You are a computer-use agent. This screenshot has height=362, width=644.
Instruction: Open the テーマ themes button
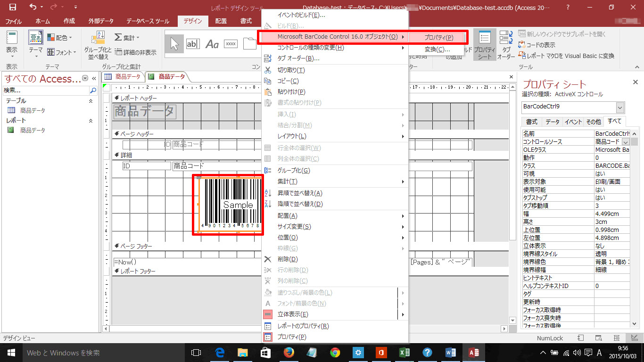click(x=36, y=43)
